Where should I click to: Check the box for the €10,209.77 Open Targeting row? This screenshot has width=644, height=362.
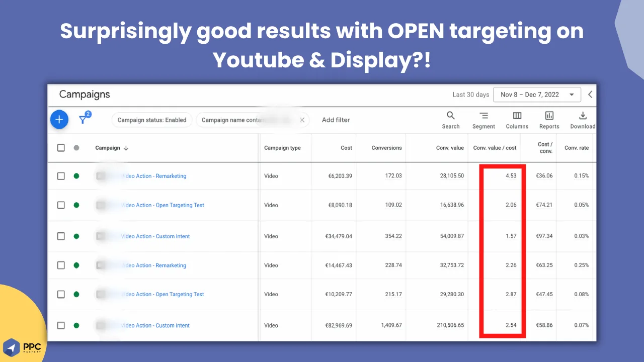(61, 295)
